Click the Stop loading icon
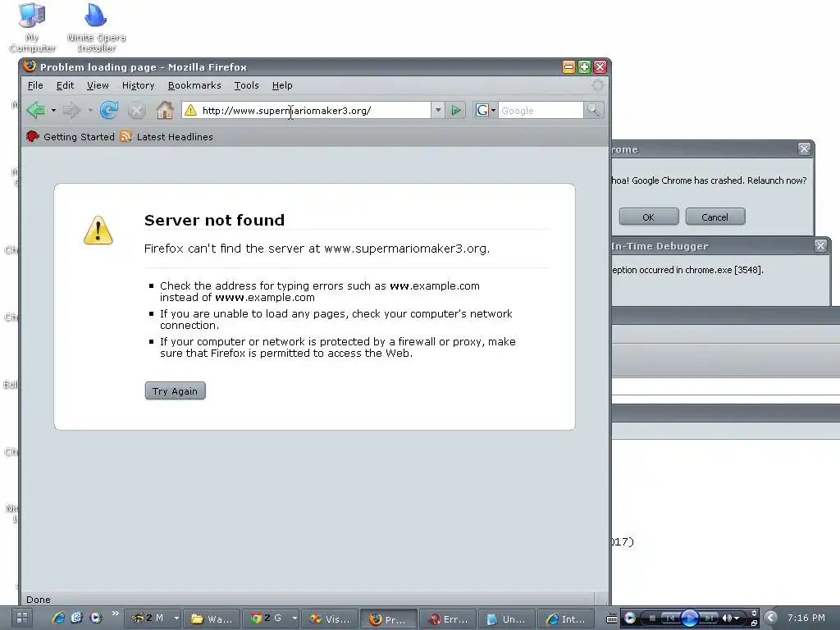This screenshot has width=840, height=630. click(x=137, y=111)
